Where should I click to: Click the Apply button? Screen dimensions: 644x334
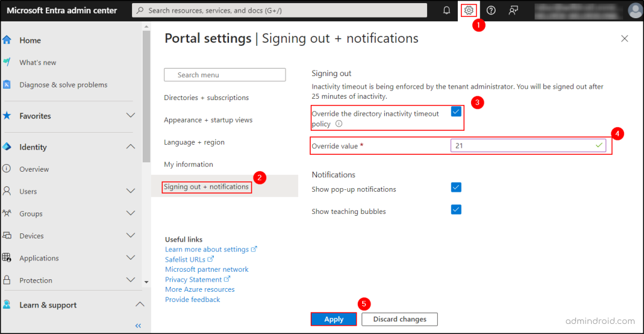(333, 319)
